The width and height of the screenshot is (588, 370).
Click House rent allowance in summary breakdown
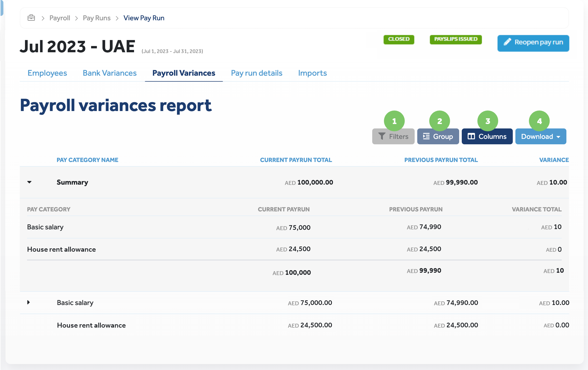pyautogui.click(x=61, y=249)
